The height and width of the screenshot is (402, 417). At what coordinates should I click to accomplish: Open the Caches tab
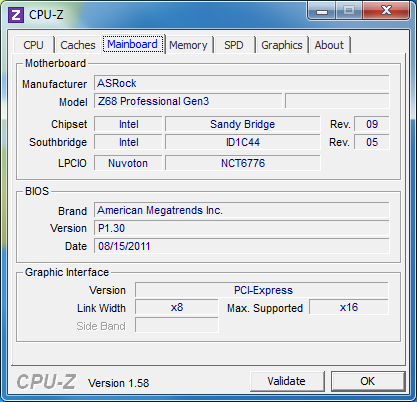pyautogui.click(x=78, y=45)
